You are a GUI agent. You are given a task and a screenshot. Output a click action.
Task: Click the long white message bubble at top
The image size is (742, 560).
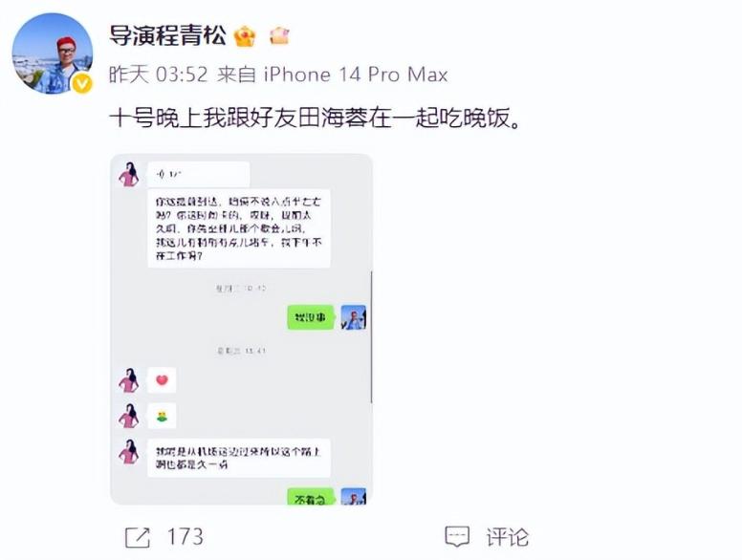tap(239, 228)
